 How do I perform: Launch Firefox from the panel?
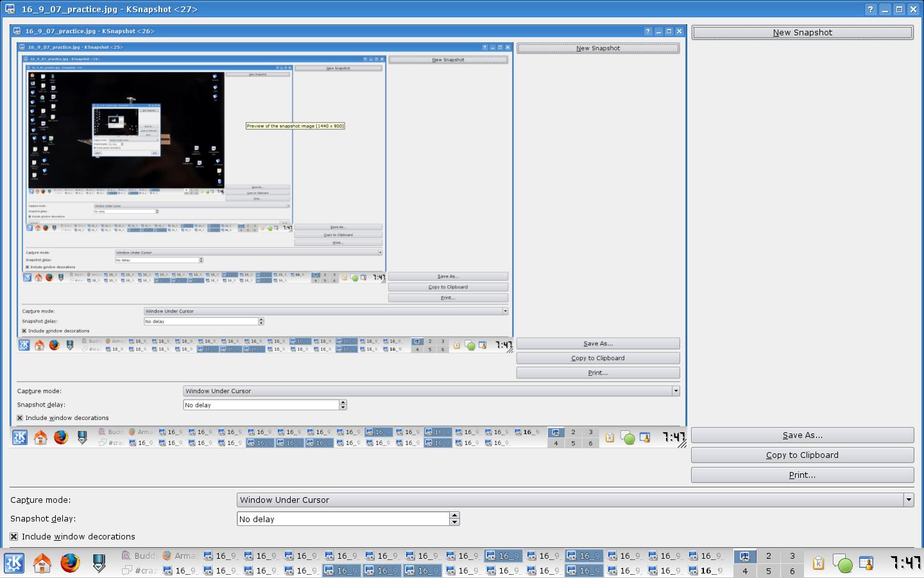tap(70, 563)
